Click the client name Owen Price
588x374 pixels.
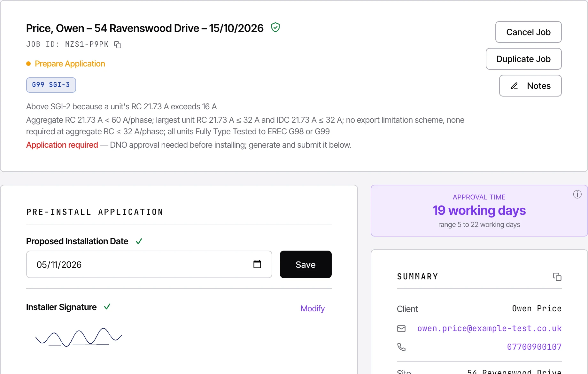click(x=537, y=308)
